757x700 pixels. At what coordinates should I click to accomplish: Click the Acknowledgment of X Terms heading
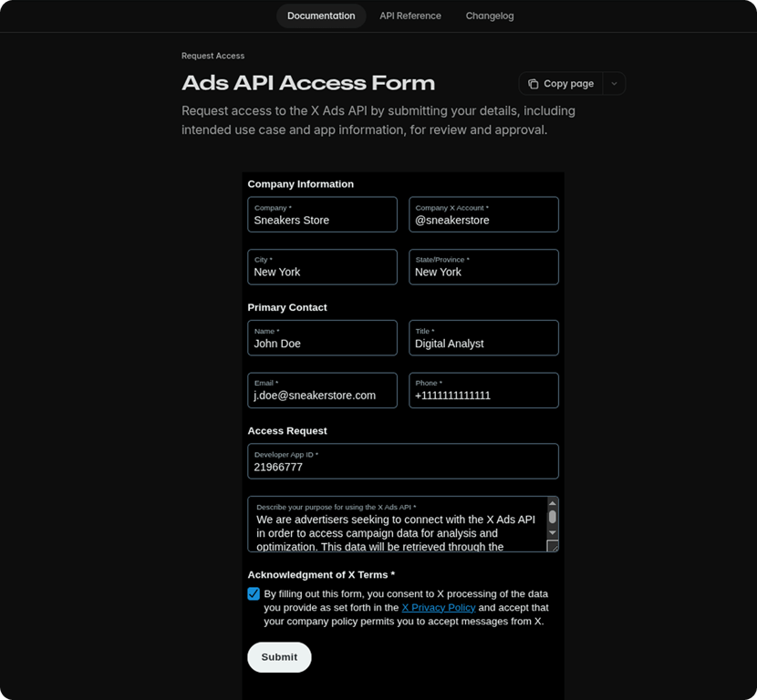click(321, 574)
